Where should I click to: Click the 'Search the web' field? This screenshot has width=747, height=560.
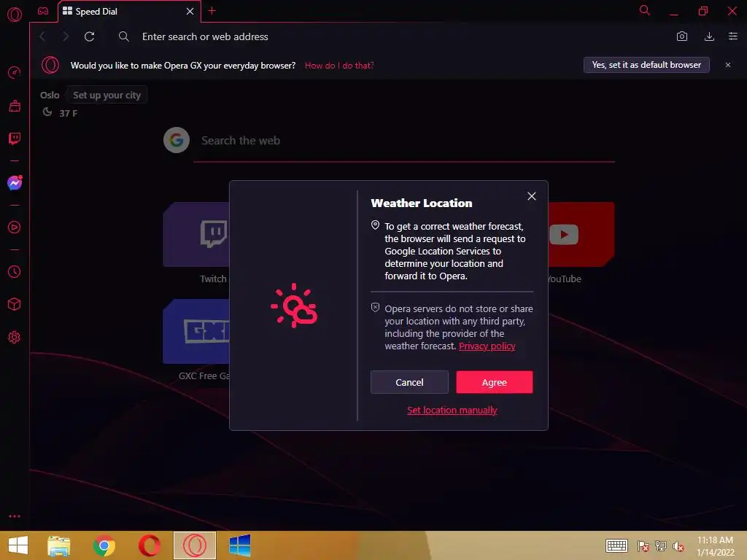click(x=404, y=141)
